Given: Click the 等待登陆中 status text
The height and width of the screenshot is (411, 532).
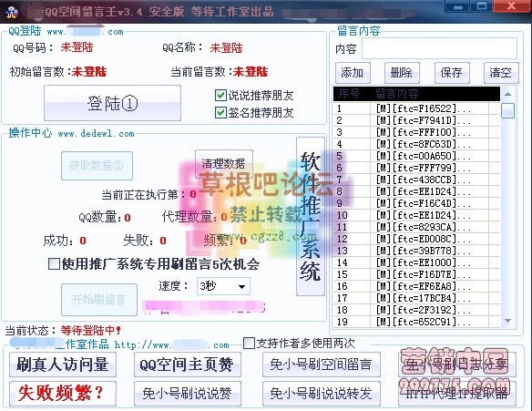Looking at the screenshot, I should point(90,330).
